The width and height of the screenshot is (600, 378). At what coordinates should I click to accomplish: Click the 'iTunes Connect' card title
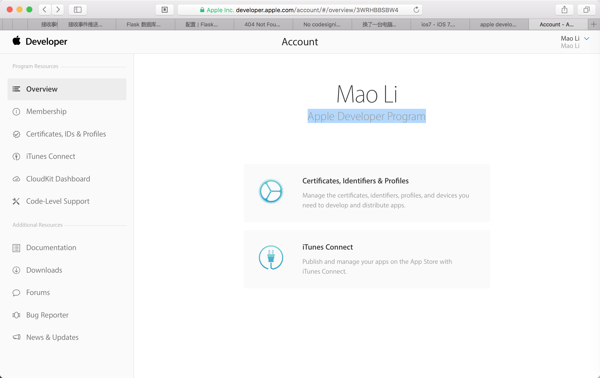coord(328,247)
